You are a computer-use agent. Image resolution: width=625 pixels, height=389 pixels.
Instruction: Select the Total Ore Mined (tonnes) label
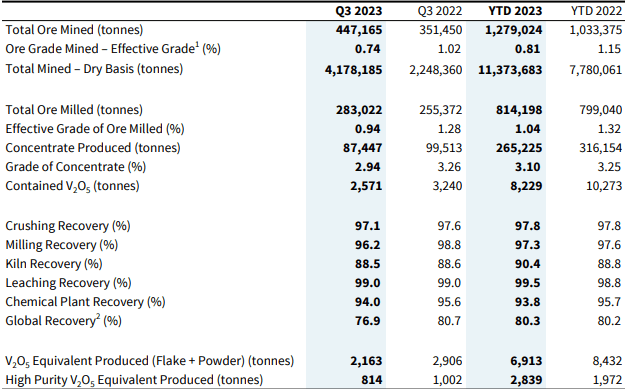pyautogui.click(x=74, y=30)
